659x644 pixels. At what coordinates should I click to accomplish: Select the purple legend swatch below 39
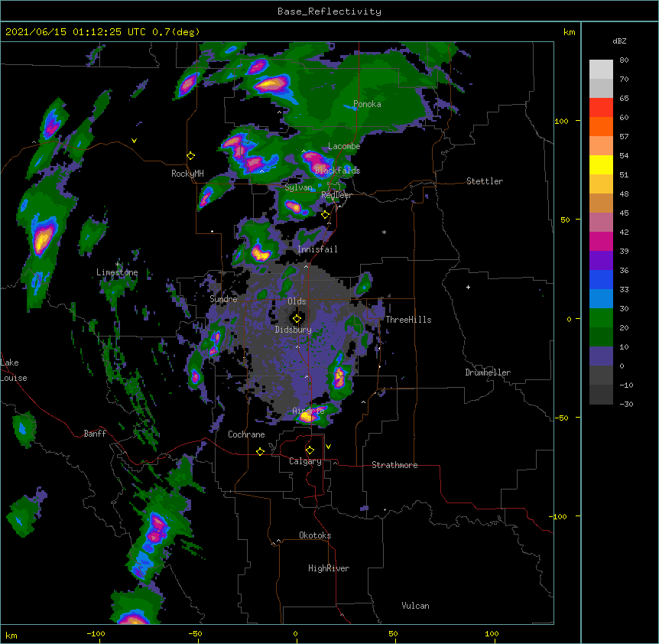601,261
